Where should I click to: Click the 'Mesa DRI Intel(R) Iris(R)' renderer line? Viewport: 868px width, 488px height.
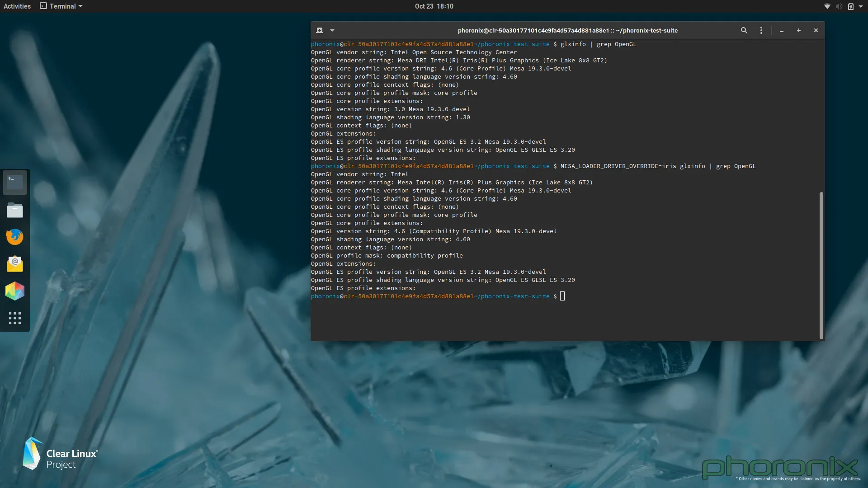point(459,61)
